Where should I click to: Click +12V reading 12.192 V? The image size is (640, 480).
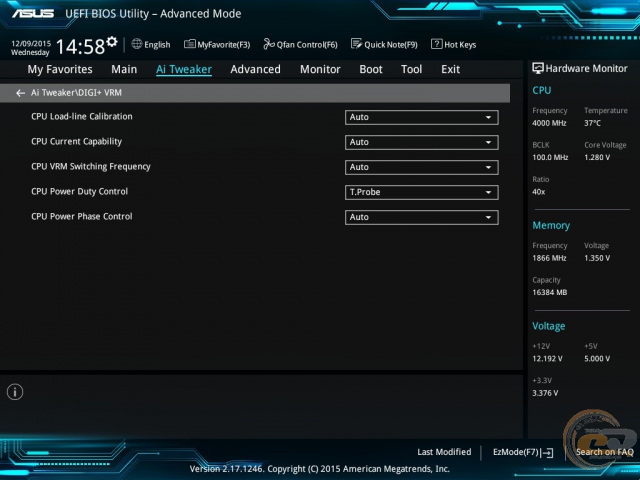point(547,359)
